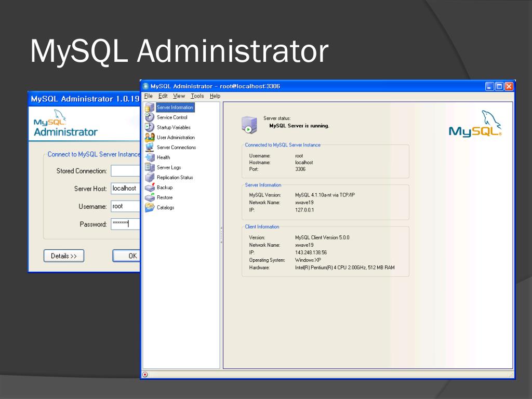
Task: Click OK button in login dialog
Action: pos(126,256)
